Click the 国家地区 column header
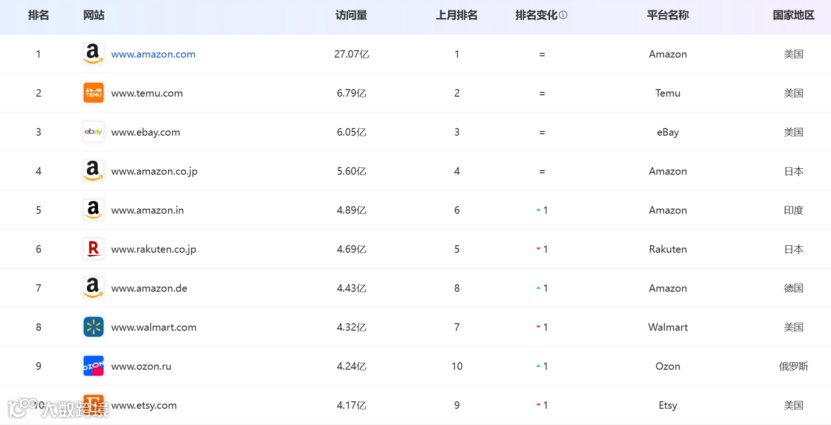 point(793,15)
